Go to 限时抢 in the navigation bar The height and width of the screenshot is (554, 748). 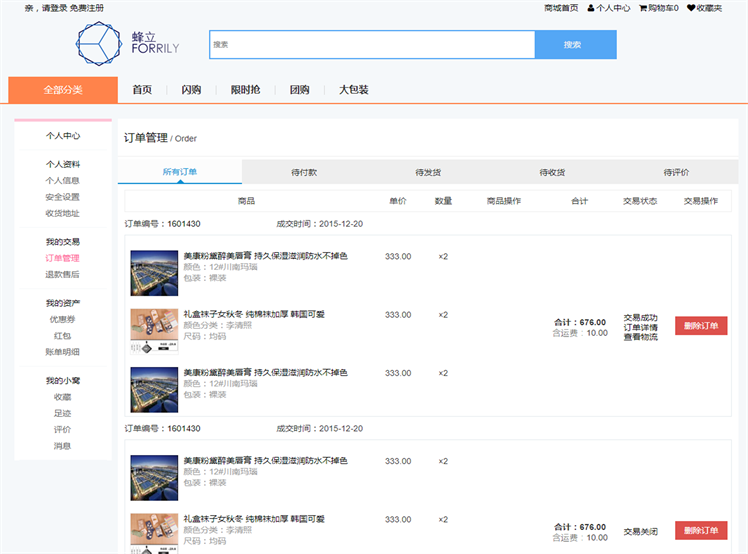pyautogui.click(x=245, y=90)
